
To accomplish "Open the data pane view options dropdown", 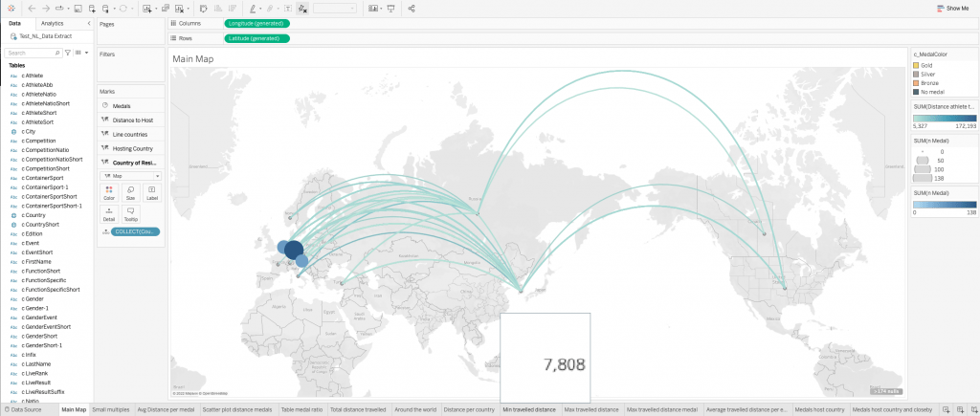I will (x=85, y=53).
